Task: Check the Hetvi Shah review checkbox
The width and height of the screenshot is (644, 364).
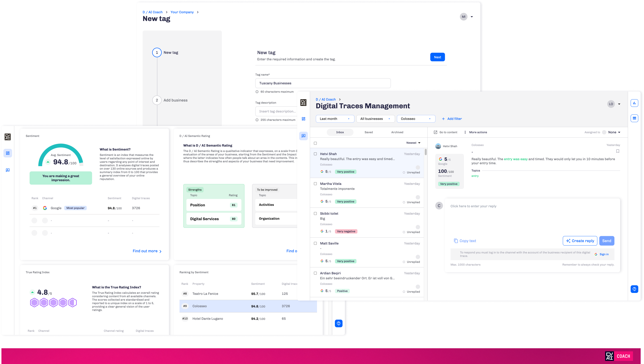Action: click(315, 154)
